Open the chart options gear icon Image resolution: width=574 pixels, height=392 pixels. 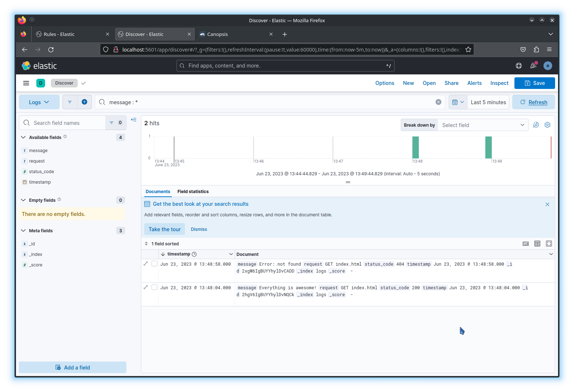coord(547,125)
